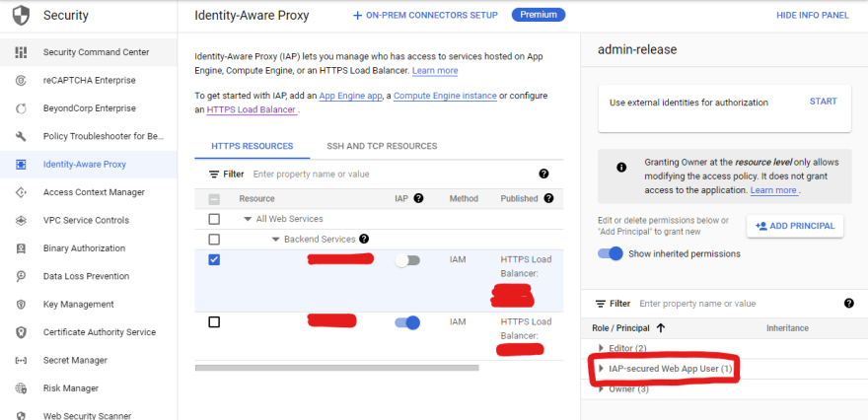The width and height of the screenshot is (868, 420).
Task: Click the Method column header
Action: pos(464,198)
